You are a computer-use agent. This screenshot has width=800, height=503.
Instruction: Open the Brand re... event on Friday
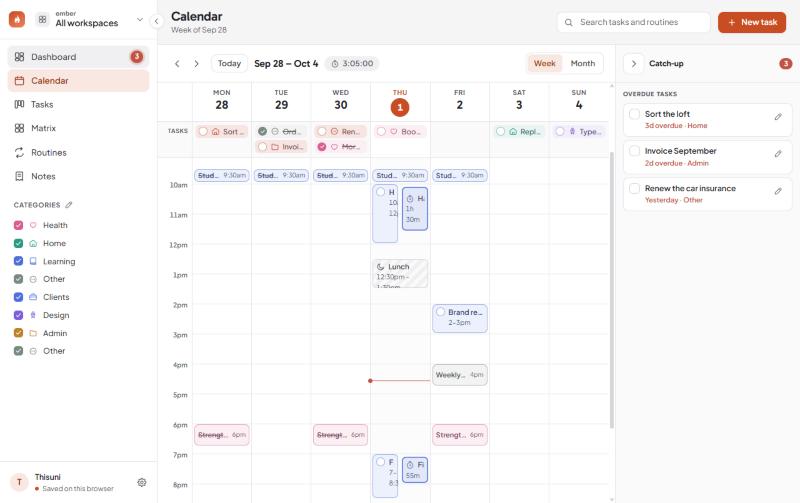point(460,318)
